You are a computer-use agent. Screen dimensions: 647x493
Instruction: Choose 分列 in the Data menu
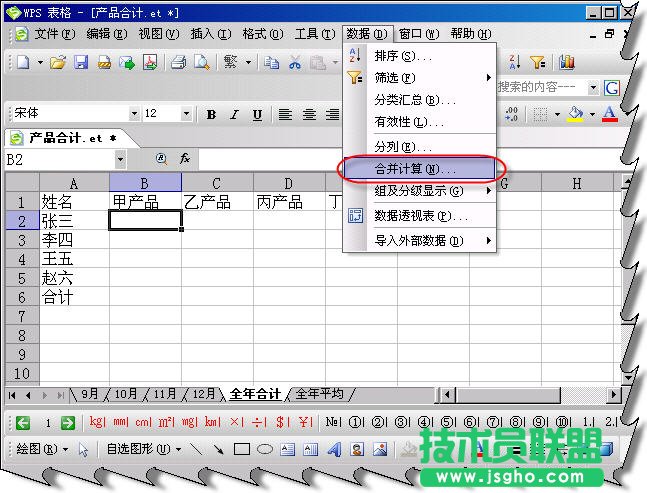tap(419, 146)
